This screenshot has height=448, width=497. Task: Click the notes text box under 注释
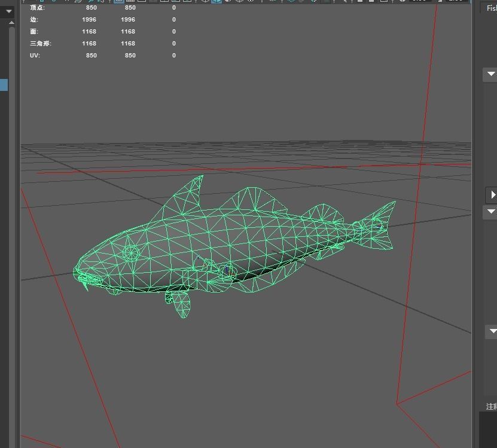click(488, 429)
